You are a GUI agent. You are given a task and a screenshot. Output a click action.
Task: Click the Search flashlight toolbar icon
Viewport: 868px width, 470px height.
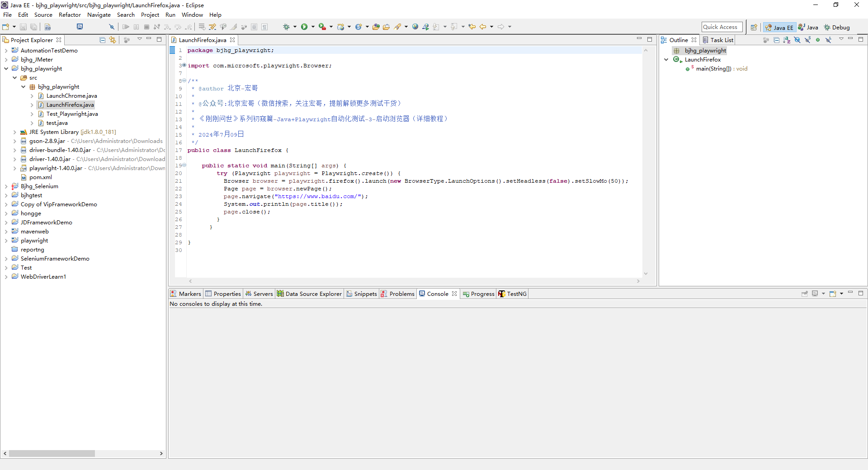(397, 27)
